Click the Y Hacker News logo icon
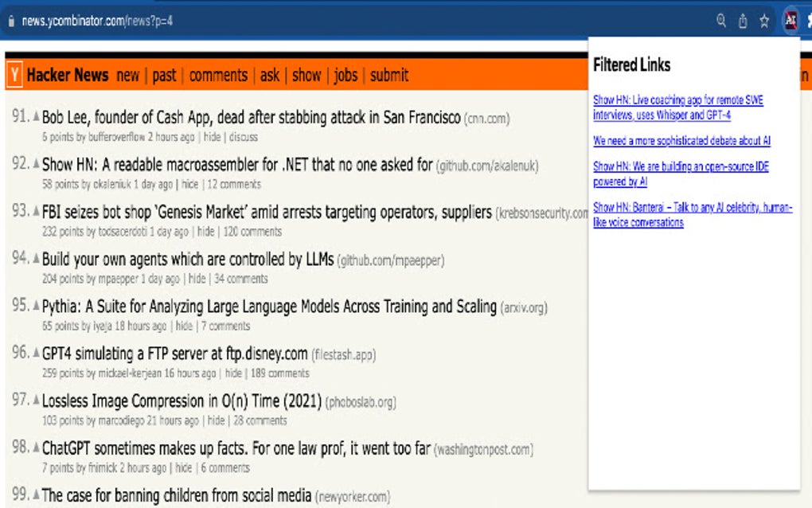The height and width of the screenshot is (508, 812). 14,75
